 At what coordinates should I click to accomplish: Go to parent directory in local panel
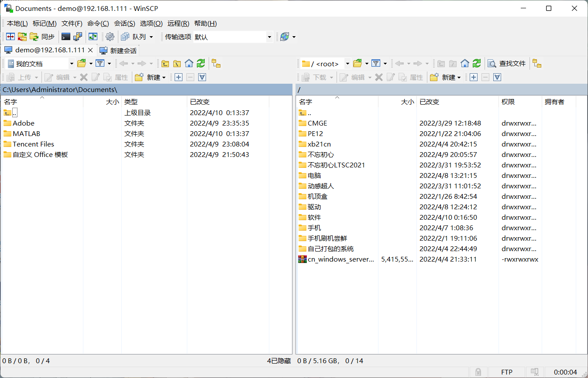165,64
